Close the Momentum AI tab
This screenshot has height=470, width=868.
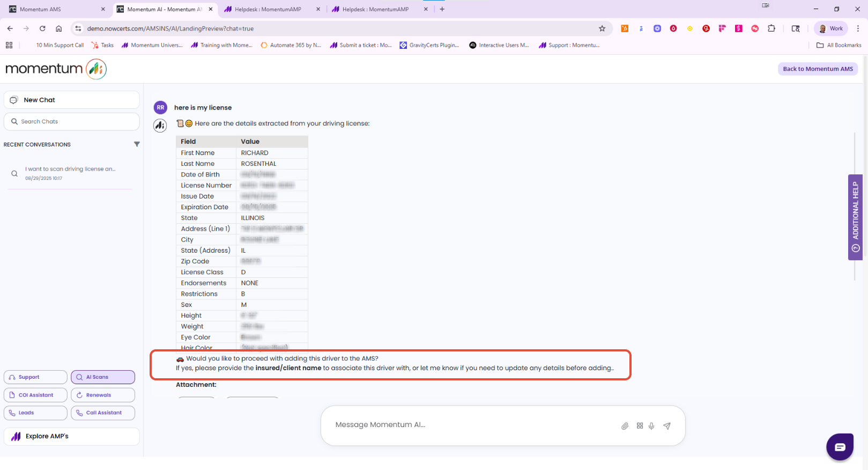point(211,9)
